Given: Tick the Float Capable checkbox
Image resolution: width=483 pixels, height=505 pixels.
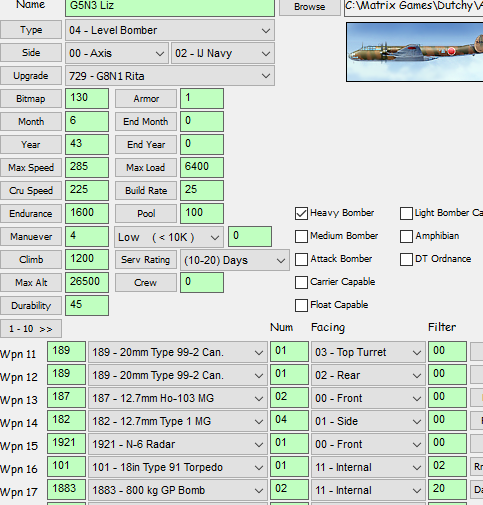Looking at the screenshot, I should point(301,305).
